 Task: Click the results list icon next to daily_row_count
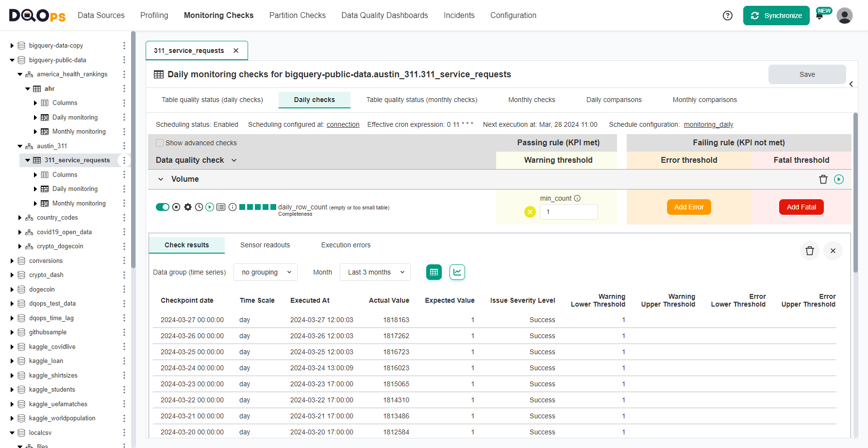[x=221, y=207]
